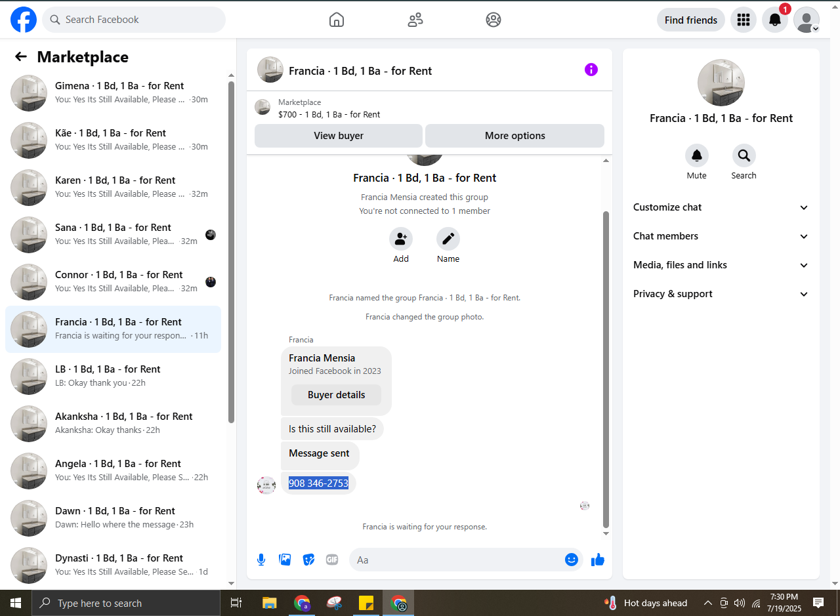Open the Connor 1 Bd conversation

pyautogui.click(x=113, y=282)
